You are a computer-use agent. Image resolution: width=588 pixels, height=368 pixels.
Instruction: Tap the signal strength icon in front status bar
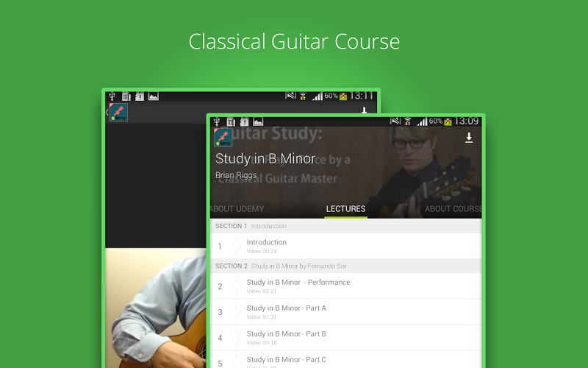coord(422,121)
